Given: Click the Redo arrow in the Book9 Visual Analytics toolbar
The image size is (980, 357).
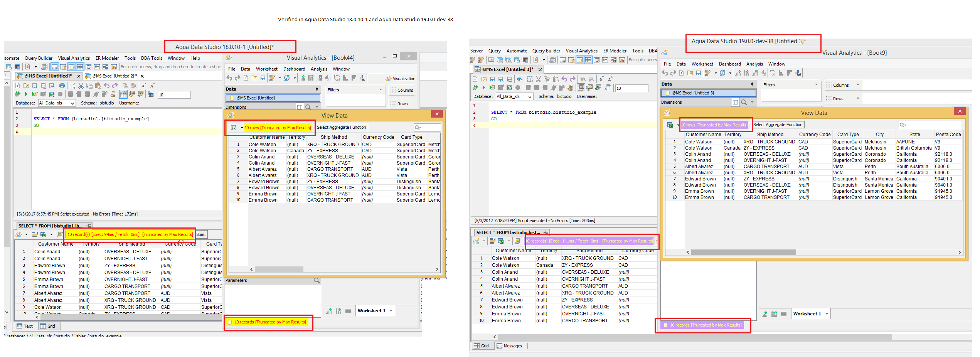Looking at the screenshot, I should click(673, 73).
